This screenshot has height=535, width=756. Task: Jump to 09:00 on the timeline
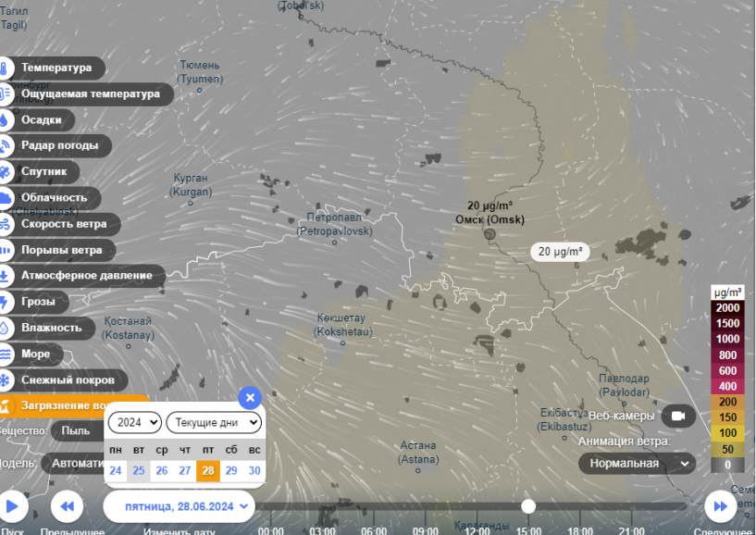coord(426,530)
